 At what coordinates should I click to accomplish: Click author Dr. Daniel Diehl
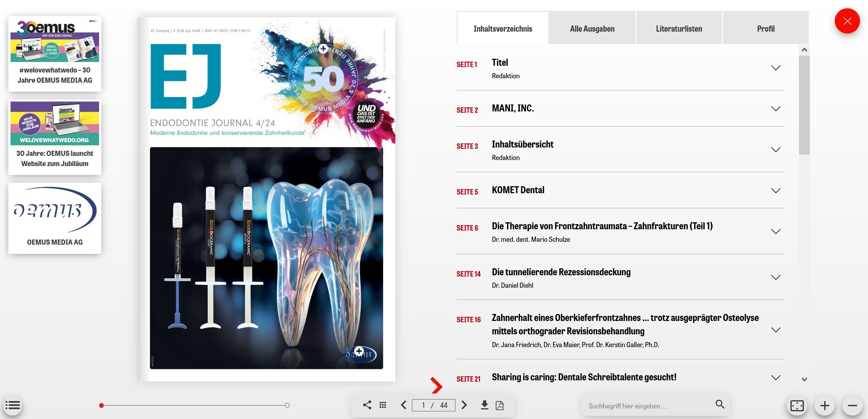point(512,285)
